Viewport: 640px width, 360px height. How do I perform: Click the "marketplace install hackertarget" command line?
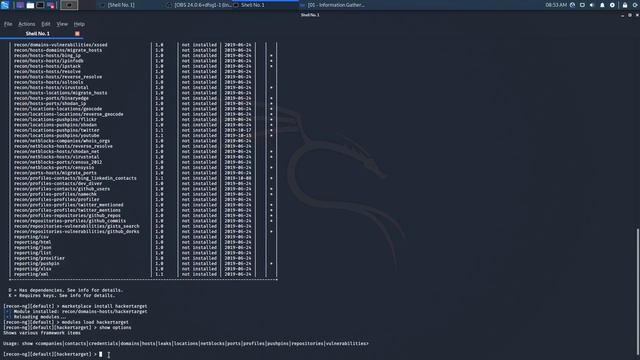pyautogui.click(x=75, y=306)
